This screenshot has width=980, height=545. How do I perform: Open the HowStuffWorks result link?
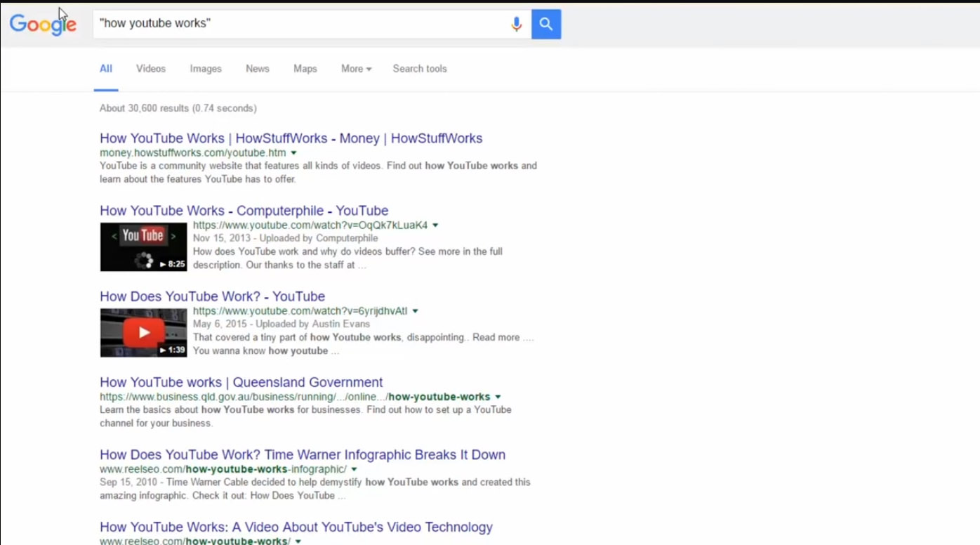point(291,138)
